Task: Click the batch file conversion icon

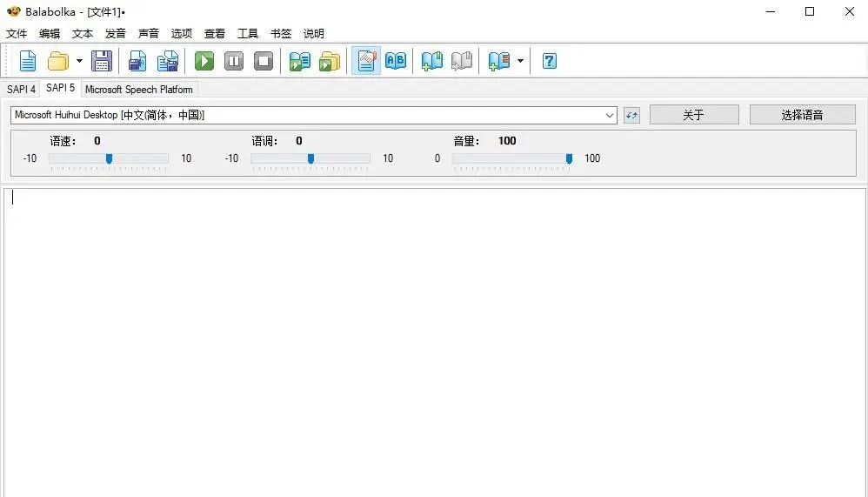Action: tap(330, 61)
